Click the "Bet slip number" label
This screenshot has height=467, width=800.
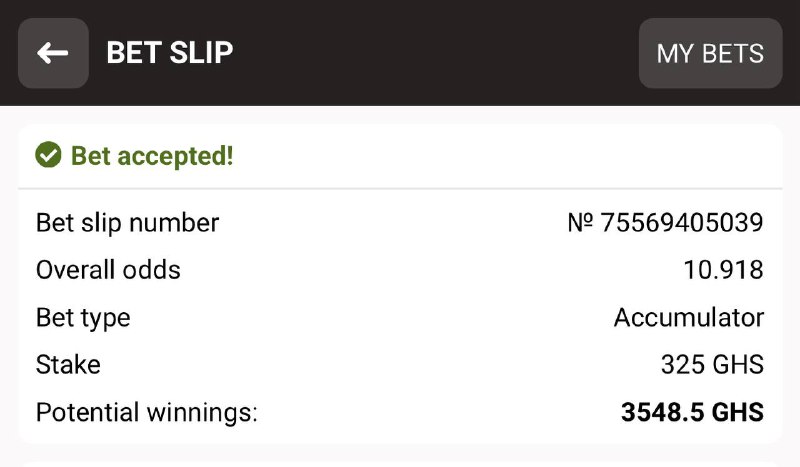127,222
